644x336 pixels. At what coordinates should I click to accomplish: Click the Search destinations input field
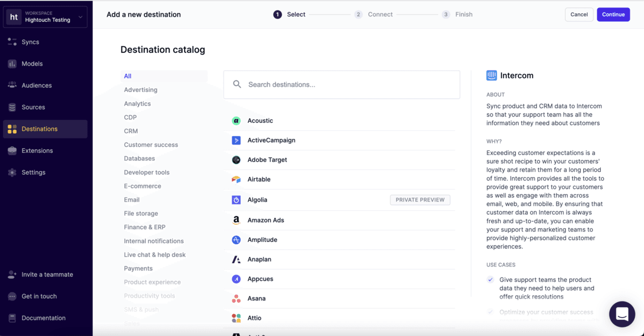(342, 84)
